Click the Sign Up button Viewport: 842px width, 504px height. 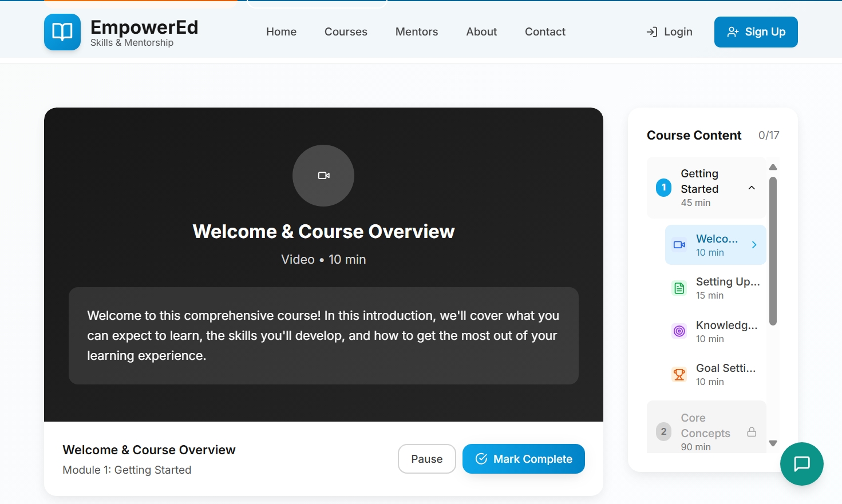coord(756,32)
